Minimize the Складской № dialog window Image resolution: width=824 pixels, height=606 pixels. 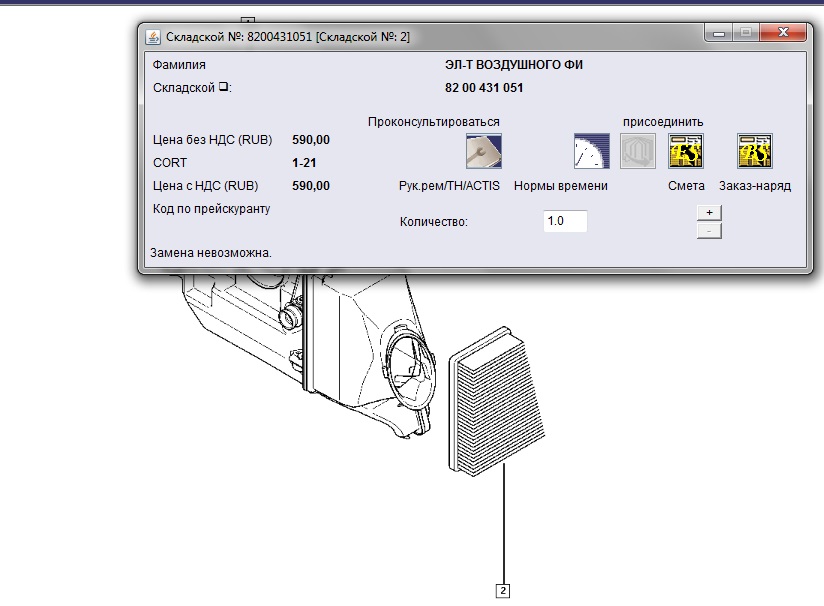[x=717, y=33]
